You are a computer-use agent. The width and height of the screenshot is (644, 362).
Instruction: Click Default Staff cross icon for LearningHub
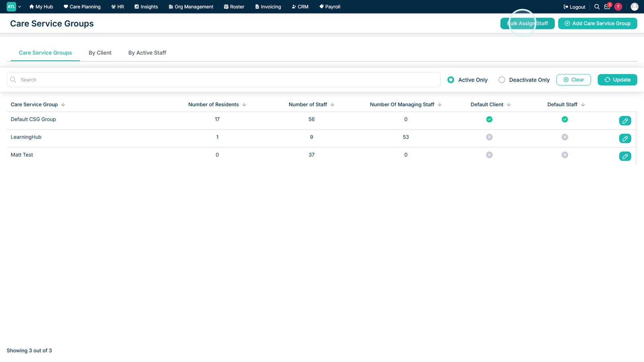tap(565, 137)
